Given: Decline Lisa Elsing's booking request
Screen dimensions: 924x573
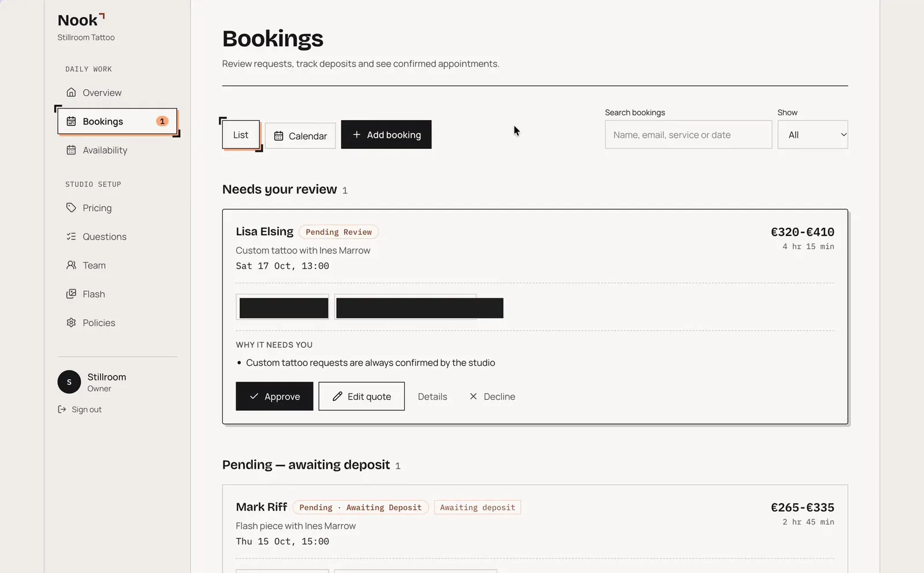Looking at the screenshot, I should 492,396.
